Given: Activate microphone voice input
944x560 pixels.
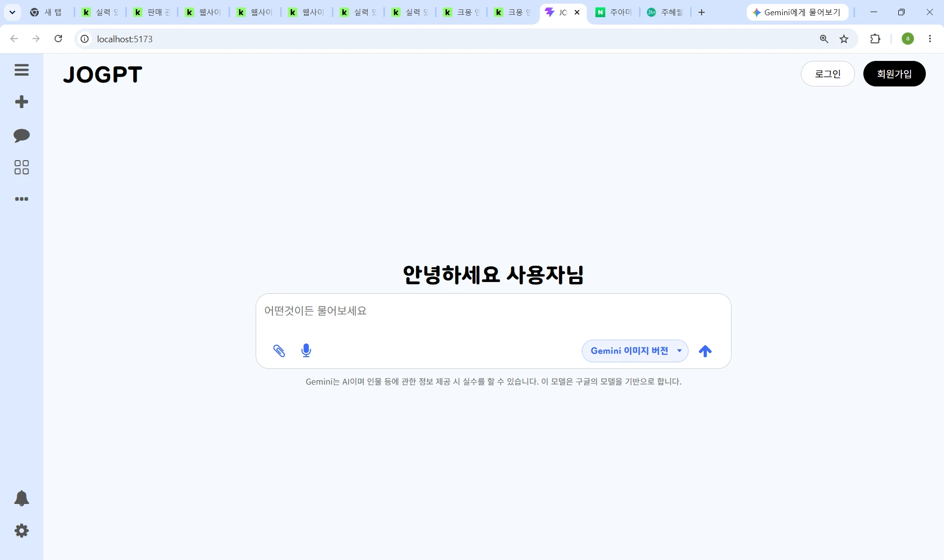Looking at the screenshot, I should click(306, 351).
